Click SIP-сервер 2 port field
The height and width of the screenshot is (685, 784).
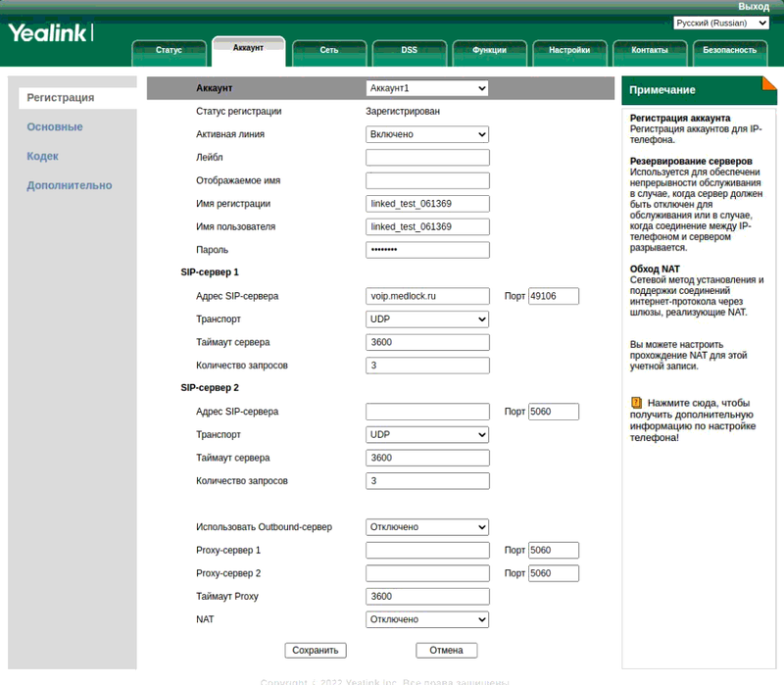pos(554,412)
